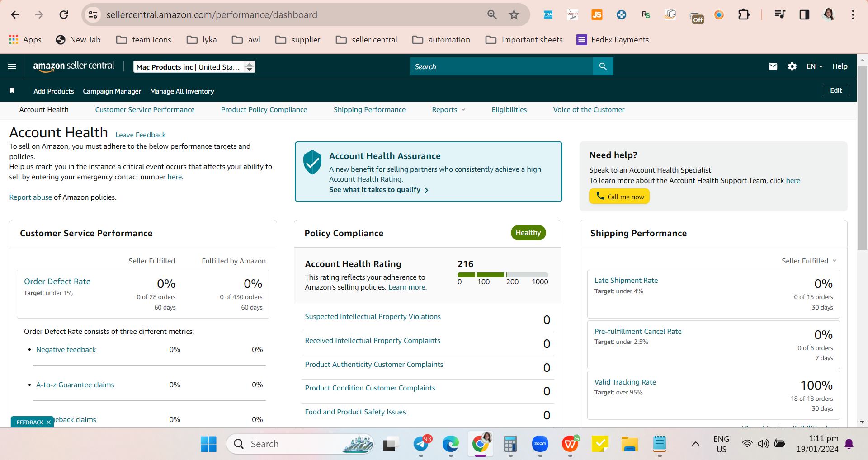
Task: Click Call me now button
Action: pos(619,197)
